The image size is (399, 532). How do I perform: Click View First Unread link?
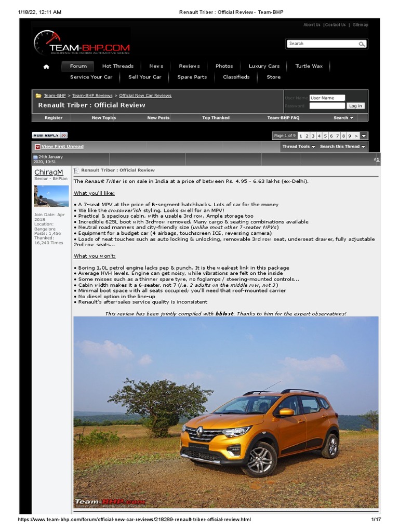click(x=62, y=147)
